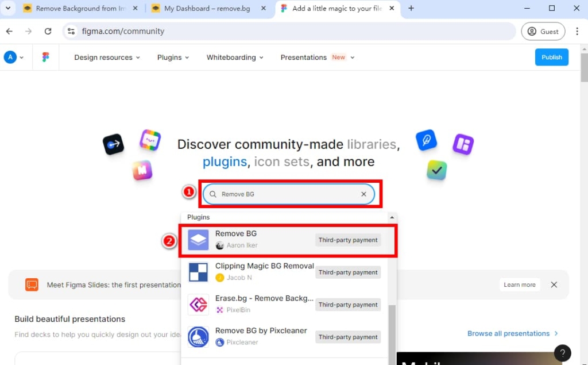Open the Whiteboarding menu
588x365 pixels.
pyautogui.click(x=235, y=57)
